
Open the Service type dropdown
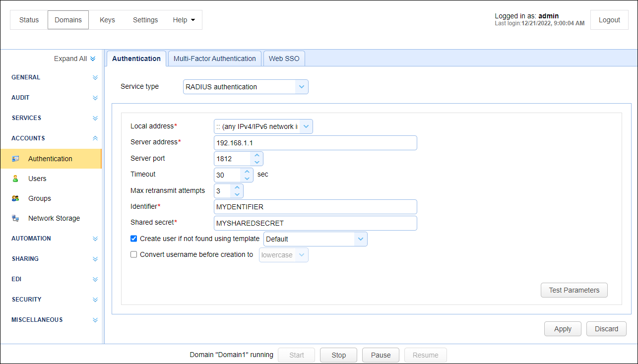(x=301, y=87)
